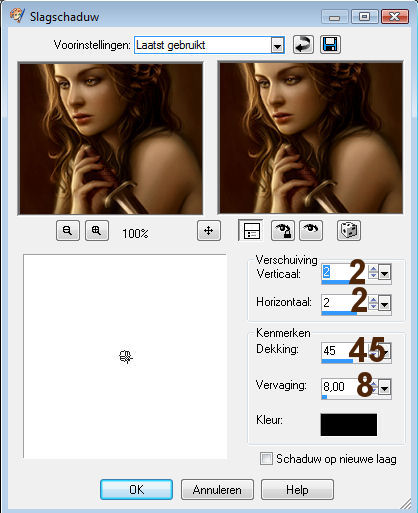Screen dimensions: 418x513
Task: Expand the Verticaal value slider dropdown
Action: (x=385, y=274)
